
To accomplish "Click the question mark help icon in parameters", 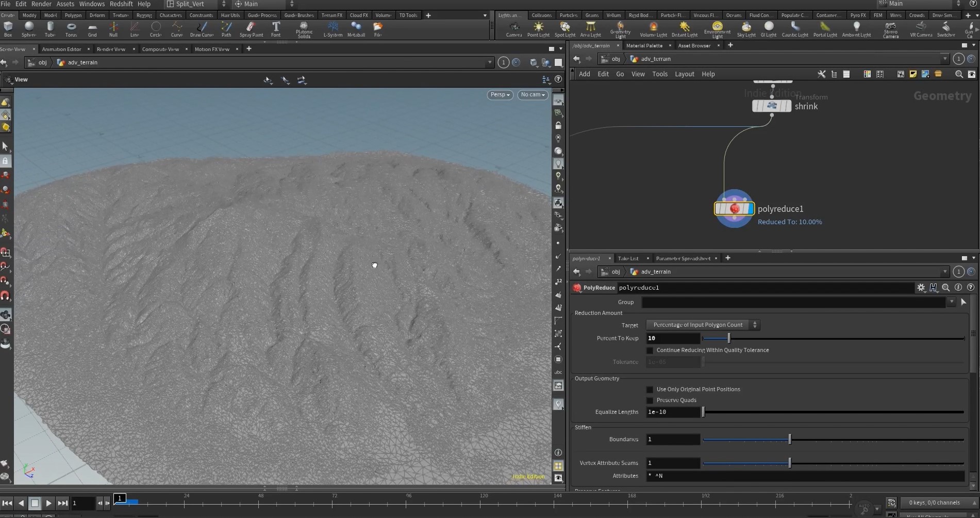I will click(971, 288).
